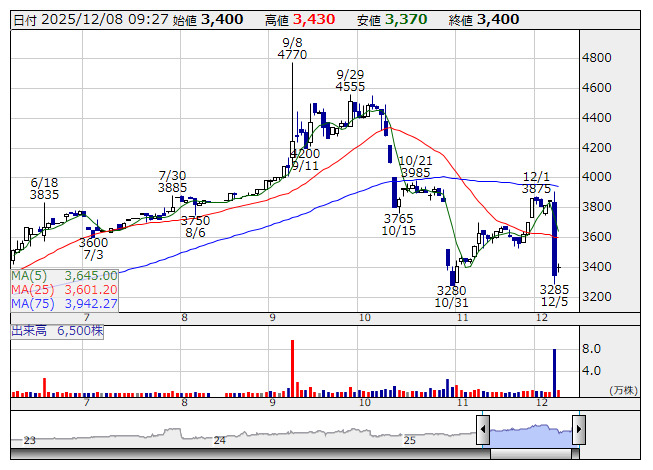Click the tall blue volume bar in December
The width and height of the screenshot is (653, 470).
point(554,373)
